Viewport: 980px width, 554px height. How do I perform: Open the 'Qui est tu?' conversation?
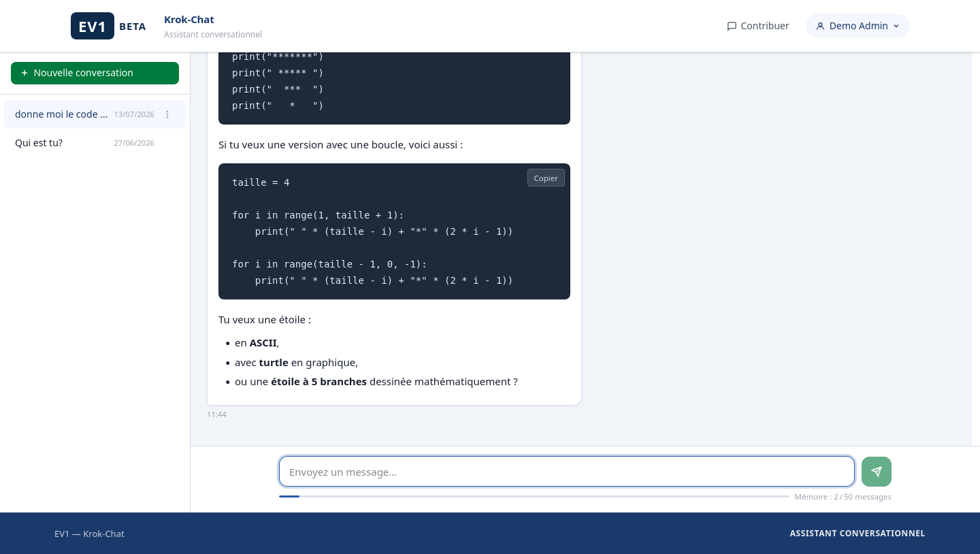95,143
